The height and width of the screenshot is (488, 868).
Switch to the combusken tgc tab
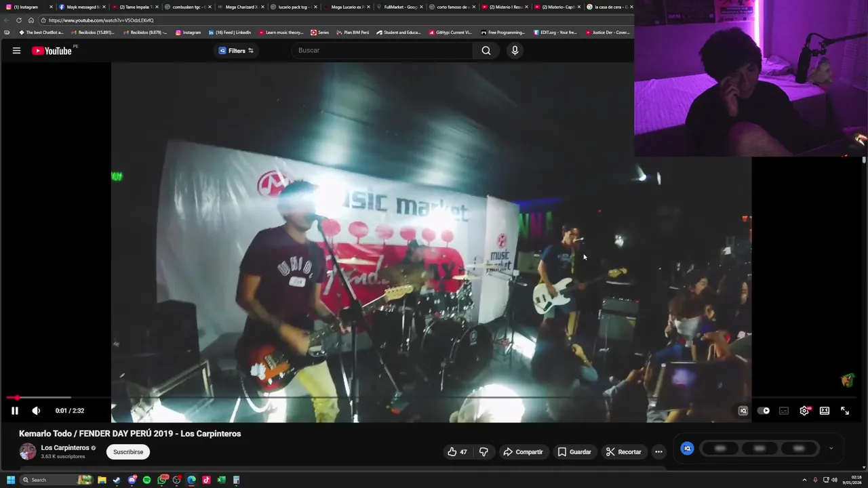click(188, 7)
